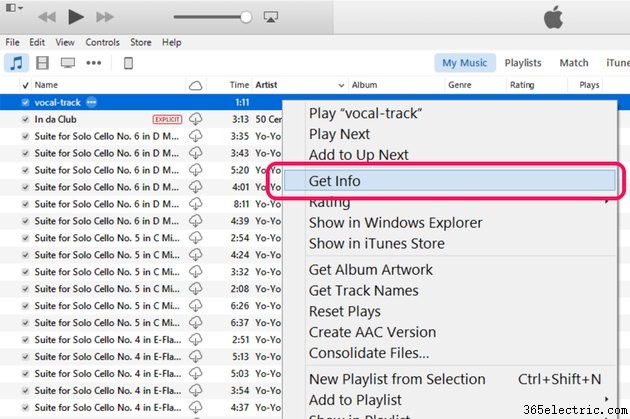Image resolution: width=630 pixels, height=419 pixels.
Task: Toggle checkbox for the 4:37 cello track
Action: point(25,407)
